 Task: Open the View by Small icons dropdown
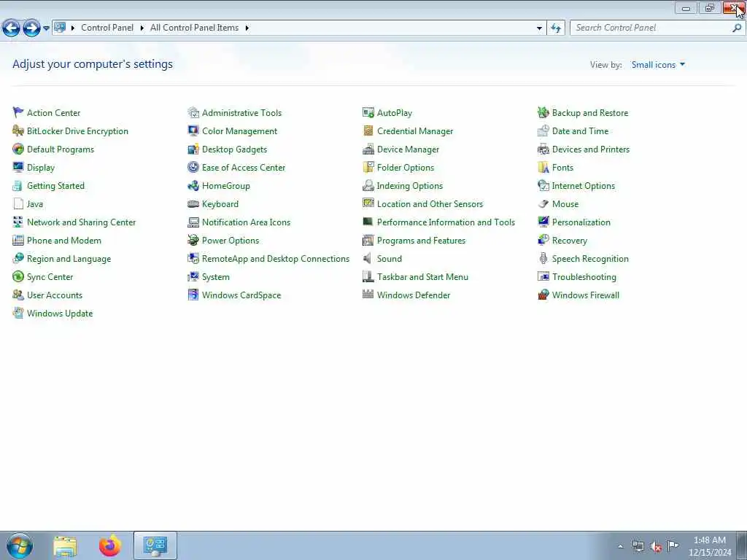658,65
